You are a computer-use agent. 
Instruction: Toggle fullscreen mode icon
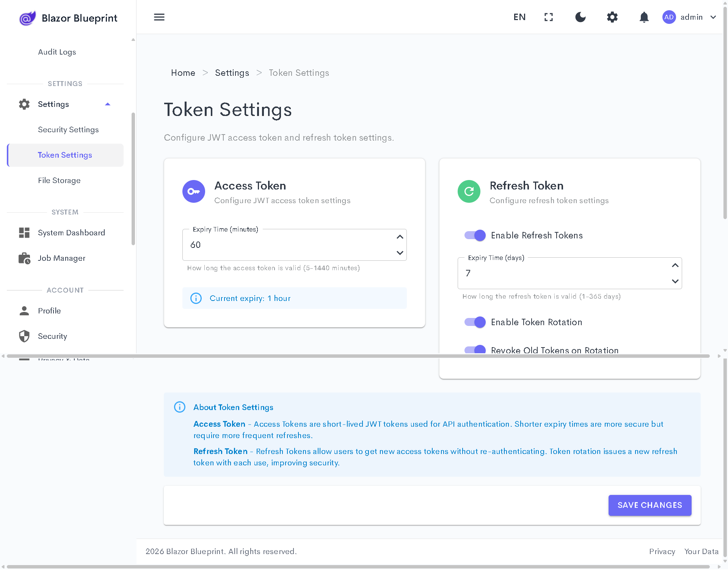click(548, 17)
